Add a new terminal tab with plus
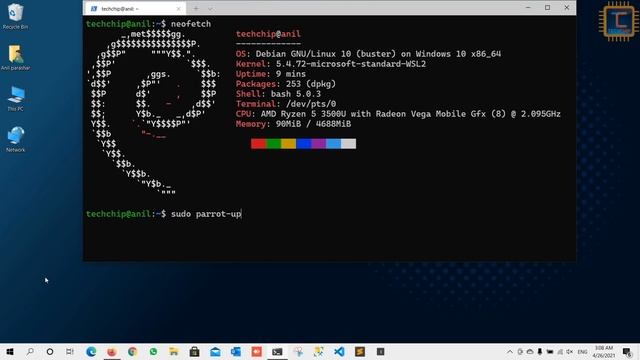 click(x=196, y=8)
